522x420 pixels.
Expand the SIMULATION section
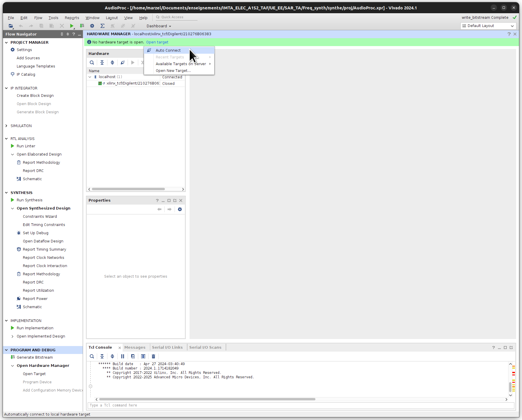coord(6,126)
